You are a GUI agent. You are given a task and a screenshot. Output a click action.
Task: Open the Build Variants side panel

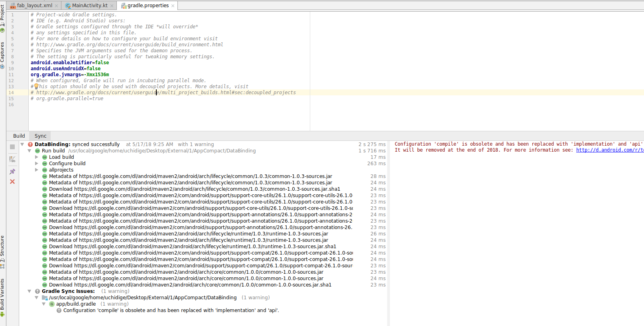click(2, 295)
